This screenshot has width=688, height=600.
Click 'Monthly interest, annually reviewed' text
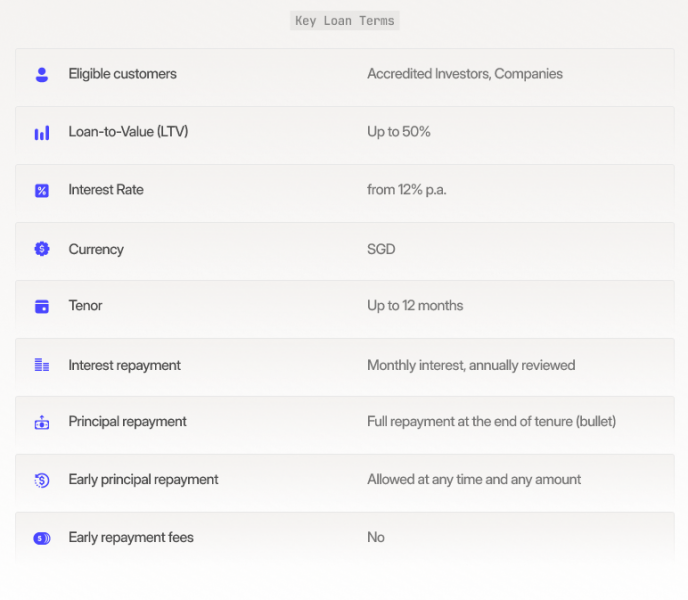pyautogui.click(x=470, y=365)
